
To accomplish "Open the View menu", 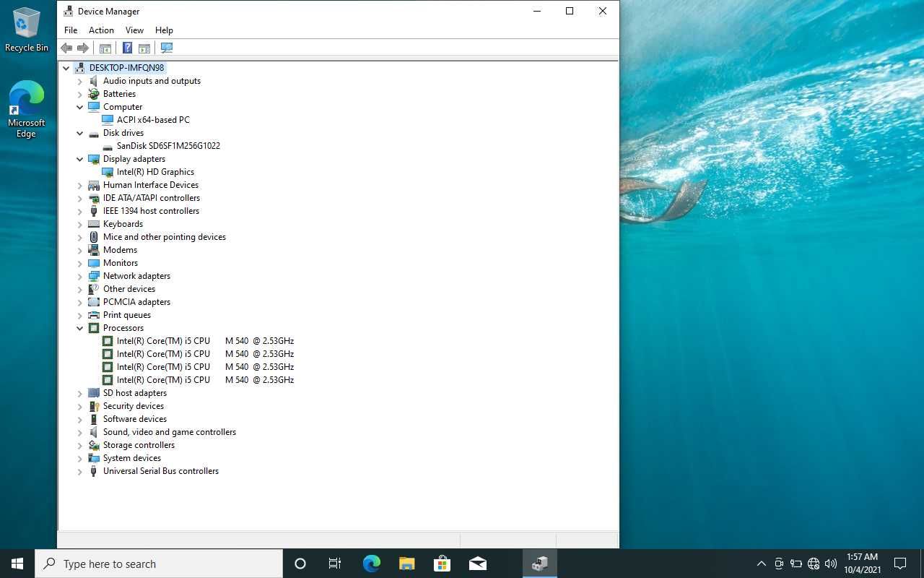I will tap(134, 30).
